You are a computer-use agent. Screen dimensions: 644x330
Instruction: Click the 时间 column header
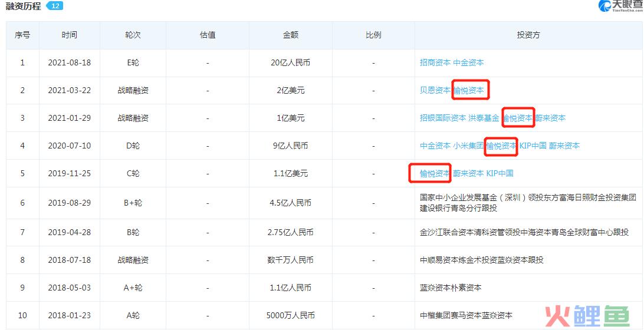[x=70, y=35]
